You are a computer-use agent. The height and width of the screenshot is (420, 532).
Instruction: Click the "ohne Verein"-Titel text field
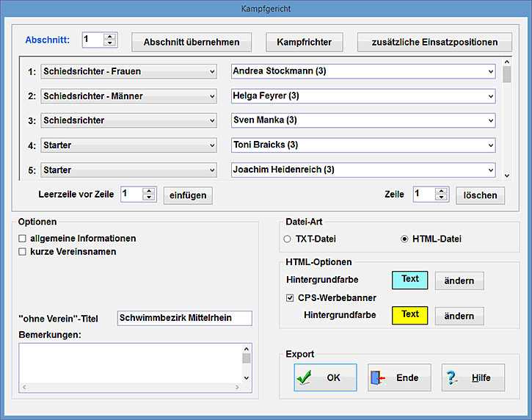point(184,319)
